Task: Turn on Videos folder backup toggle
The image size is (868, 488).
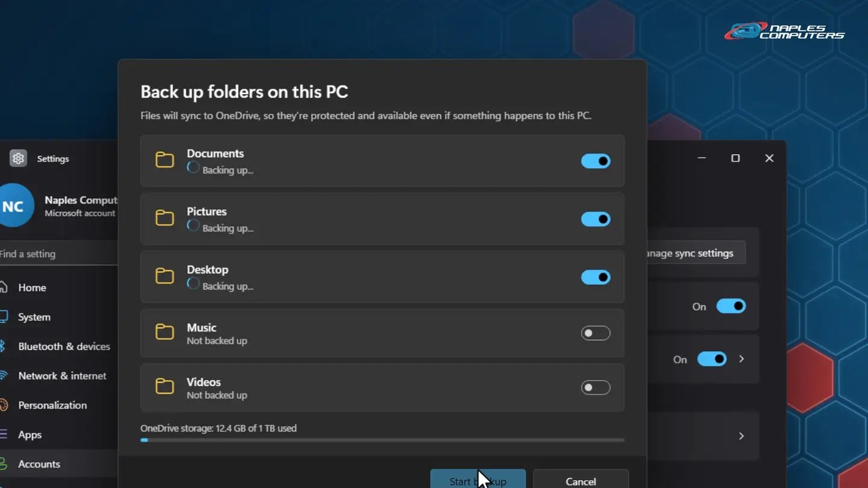Action: pos(596,387)
